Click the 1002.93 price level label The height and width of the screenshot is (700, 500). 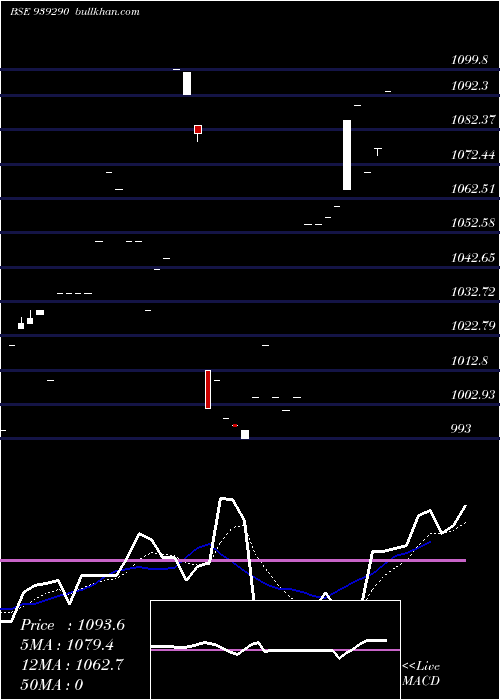tap(473, 395)
